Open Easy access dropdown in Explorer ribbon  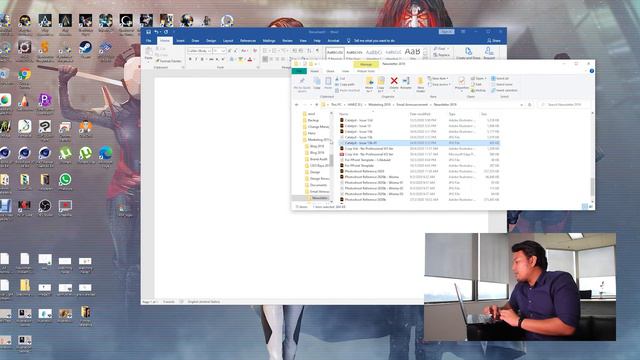[x=439, y=84]
